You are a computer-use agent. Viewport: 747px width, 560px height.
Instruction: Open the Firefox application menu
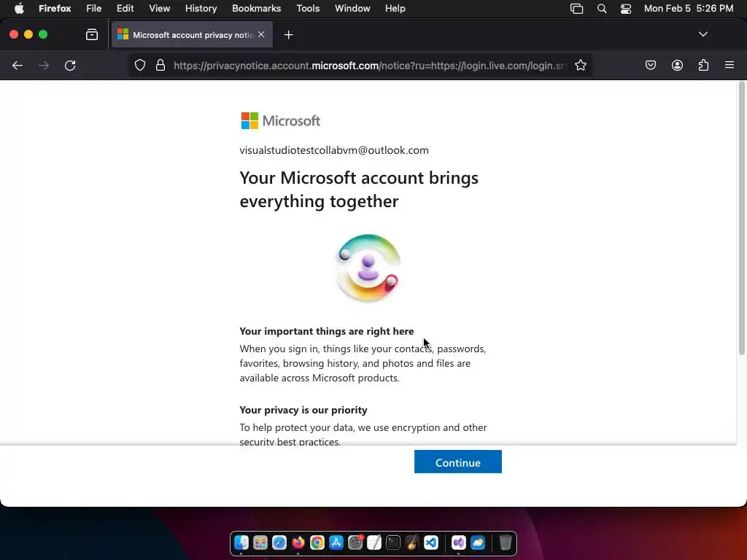point(55,8)
